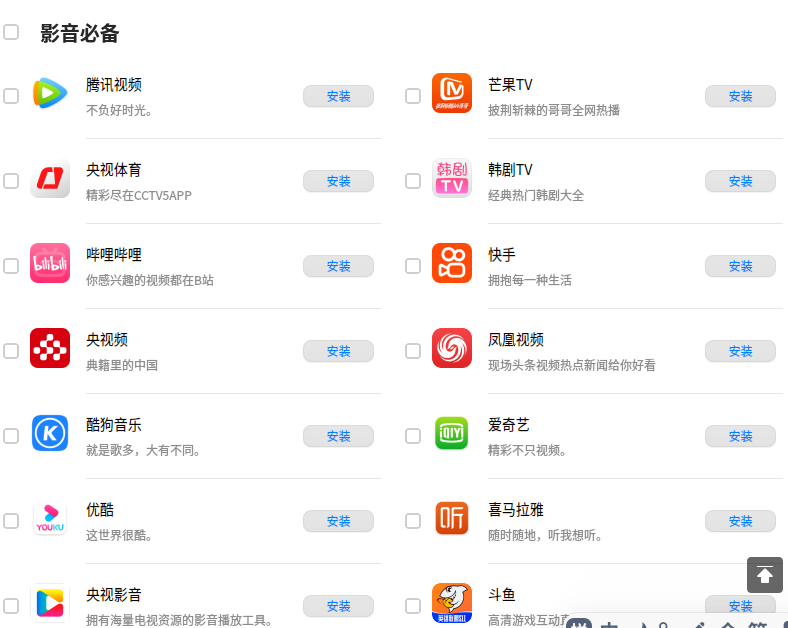
Task: Click the 凤凰视频 app icon
Action: pos(452,348)
